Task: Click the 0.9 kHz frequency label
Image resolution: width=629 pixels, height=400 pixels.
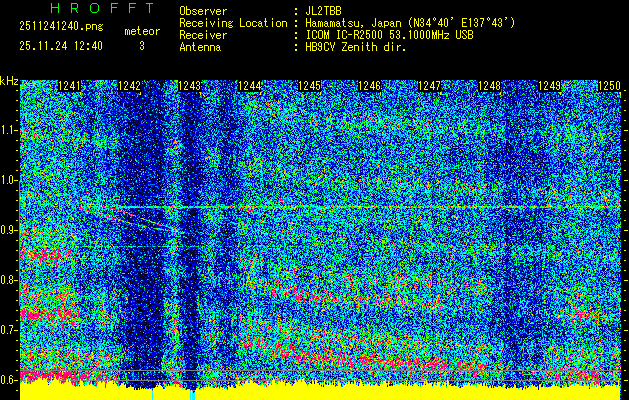Action: (9, 230)
